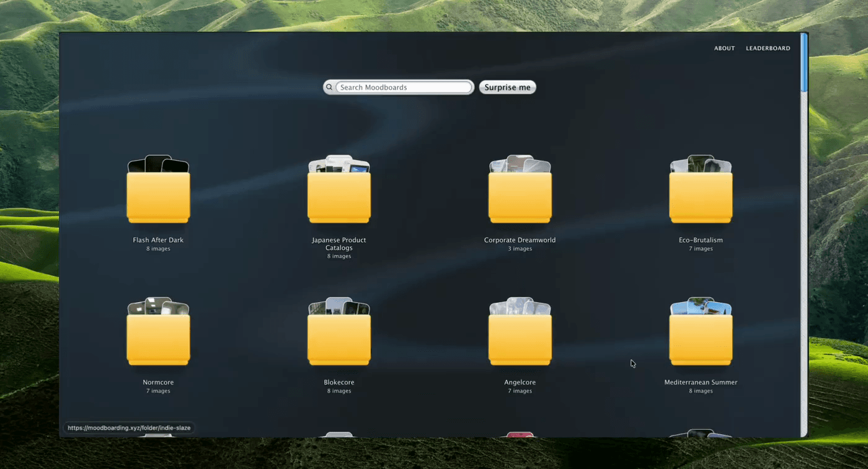Screen dimensions: 868x469
Task: Click the Eco-Brutalism label
Action: 701,240
